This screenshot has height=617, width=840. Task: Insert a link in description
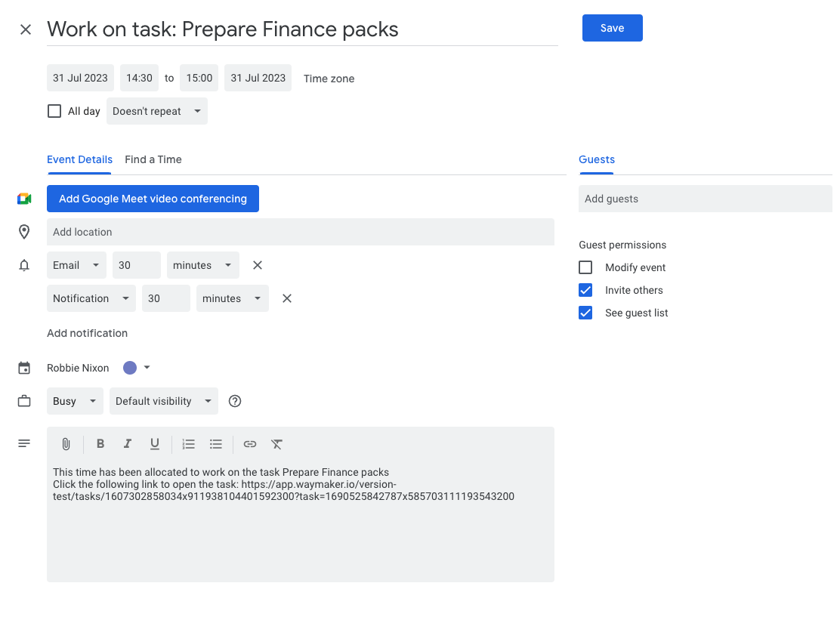point(249,444)
